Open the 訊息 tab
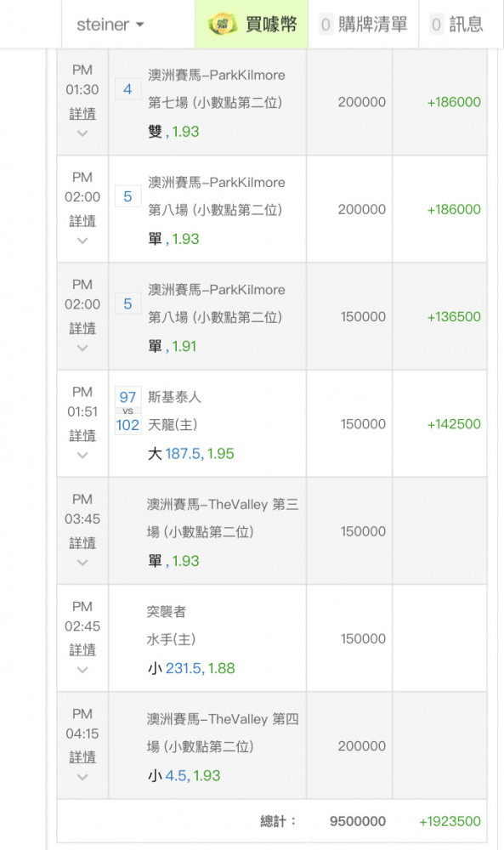Screen dimensions: 504x850 point(457,25)
